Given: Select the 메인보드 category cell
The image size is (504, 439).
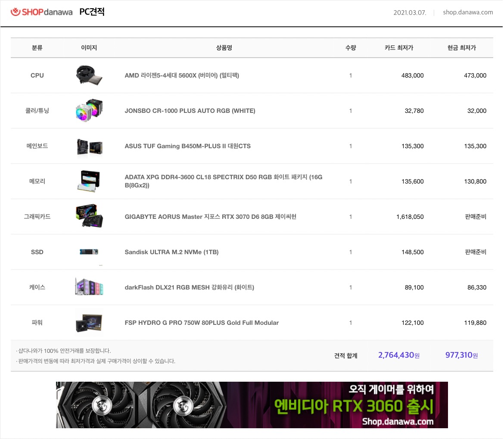Looking at the screenshot, I should pos(37,146).
